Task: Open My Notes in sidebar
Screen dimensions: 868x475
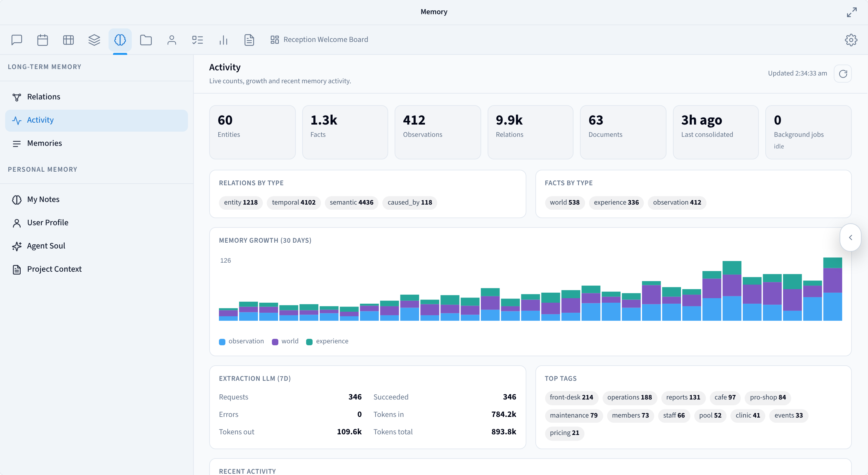Action: point(96,199)
